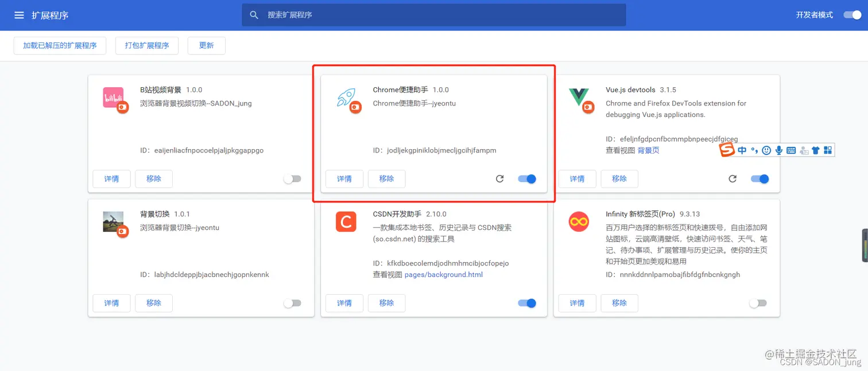The height and width of the screenshot is (371, 868).
Task: Click the 扩展程序 page title
Action: pyautogui.click(x=50, y=15)
